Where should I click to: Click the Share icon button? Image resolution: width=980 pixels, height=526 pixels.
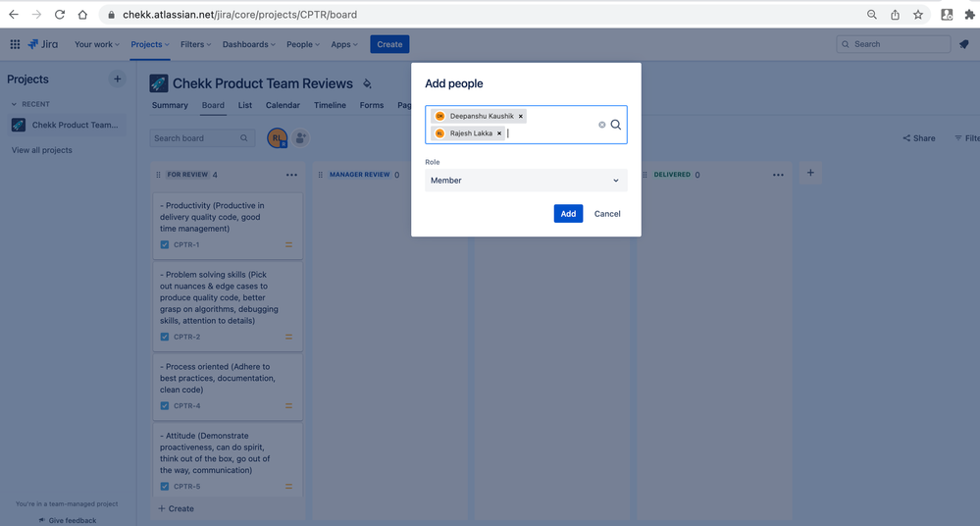point(919,138)
